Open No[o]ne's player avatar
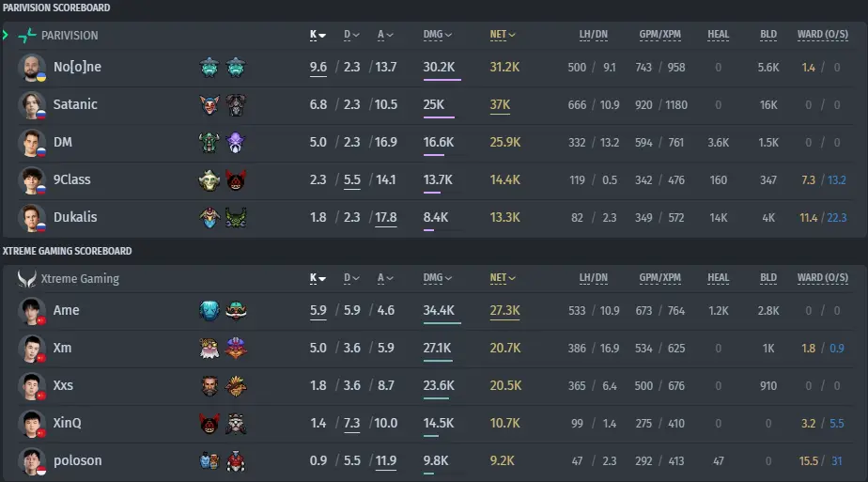This screenshot has width=868, height=482. (x=32, y=68)
